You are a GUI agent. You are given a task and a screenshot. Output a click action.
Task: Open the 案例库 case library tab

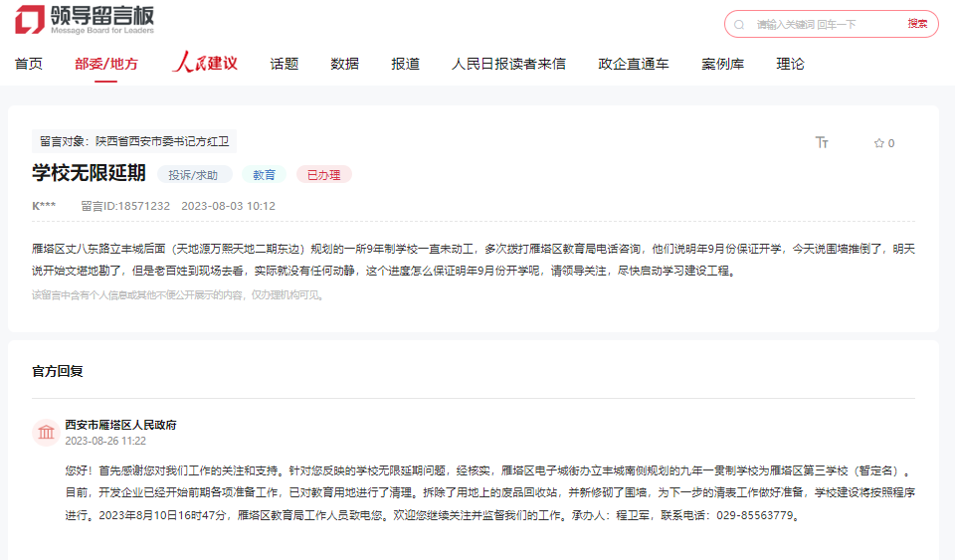722,64
